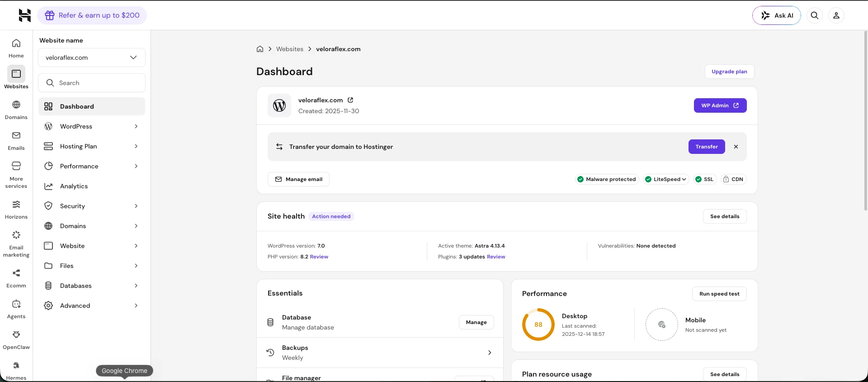Open the Horizons icon
The height and width of the screenshot is (382, 868).
pos(16,204)
